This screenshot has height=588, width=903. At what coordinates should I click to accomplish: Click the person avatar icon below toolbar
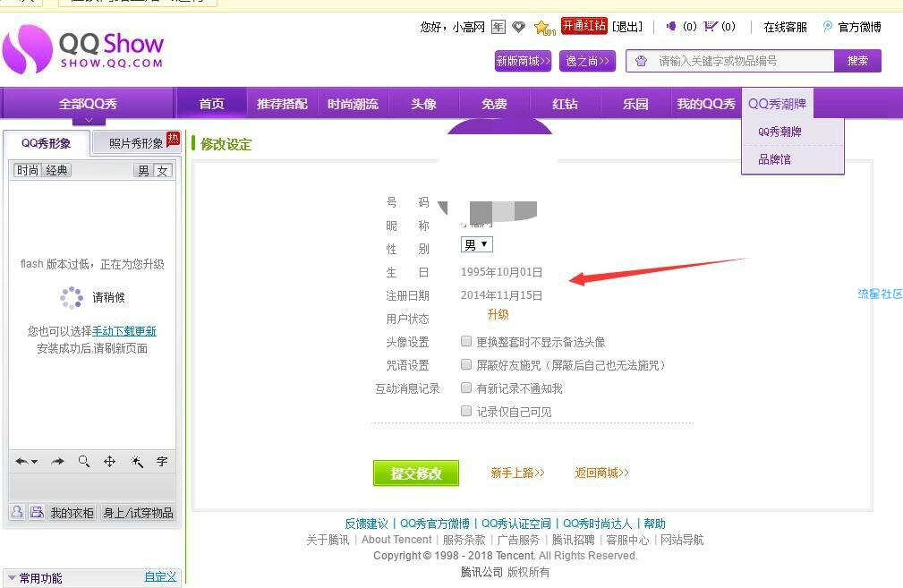coord(17,512)
